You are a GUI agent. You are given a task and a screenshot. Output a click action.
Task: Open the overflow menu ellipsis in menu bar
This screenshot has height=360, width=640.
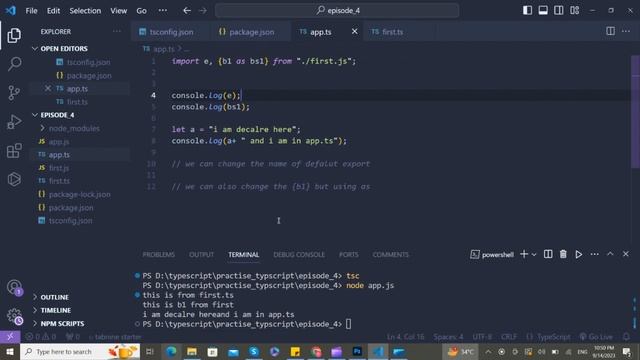(162, 11)
